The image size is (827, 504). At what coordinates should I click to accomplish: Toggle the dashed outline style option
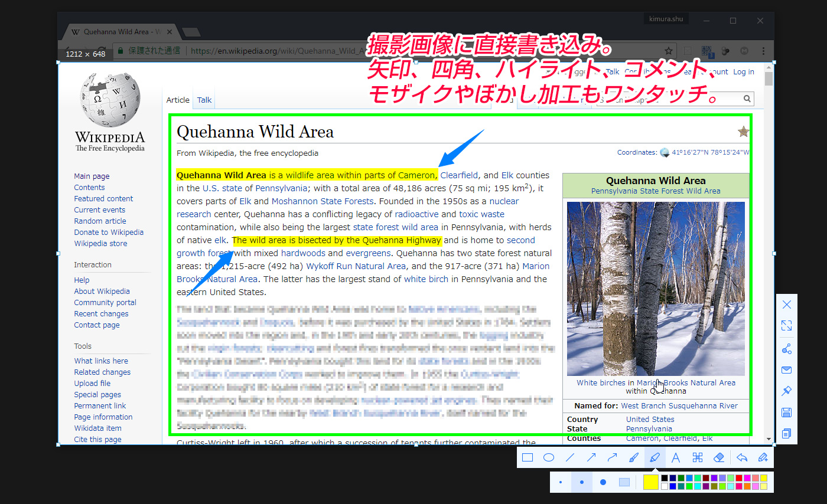(x=624, y=482)
